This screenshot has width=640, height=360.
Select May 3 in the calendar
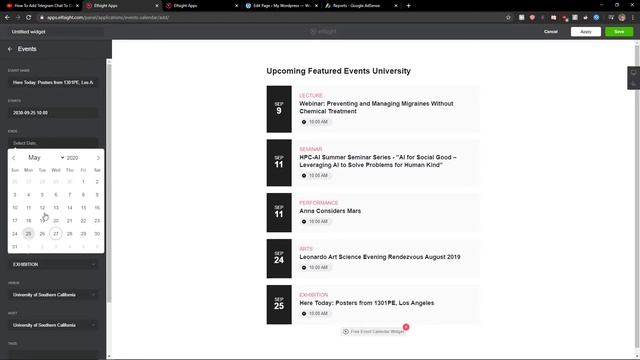click(x=15, y=195)
